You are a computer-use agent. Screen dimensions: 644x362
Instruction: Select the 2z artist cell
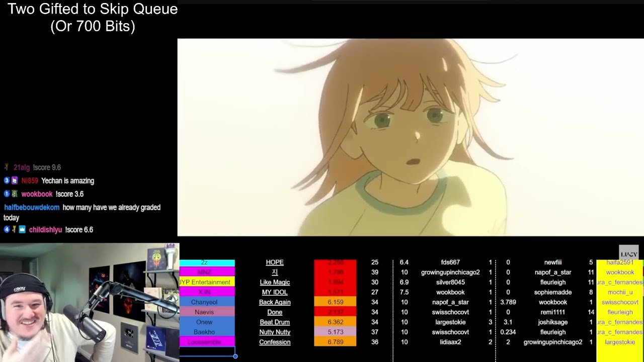point(207,262)
